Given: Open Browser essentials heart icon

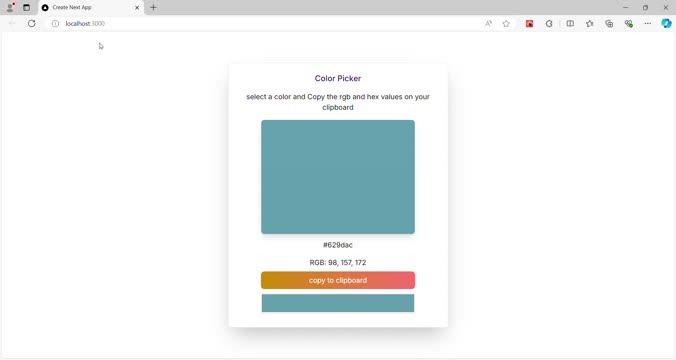Looking at the screenshot, I should click(629, 24).
